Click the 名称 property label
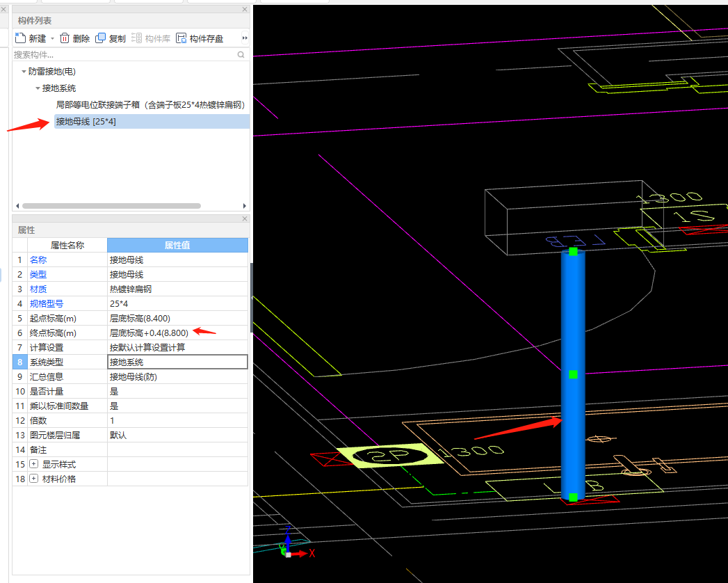728x583 pixels. [38, 259]
